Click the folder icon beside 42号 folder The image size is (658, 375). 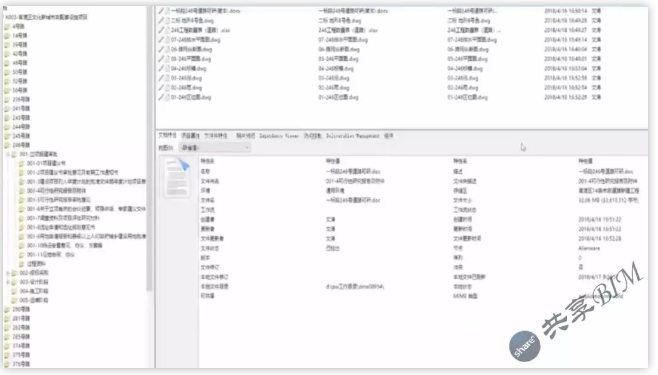point(7,54)
